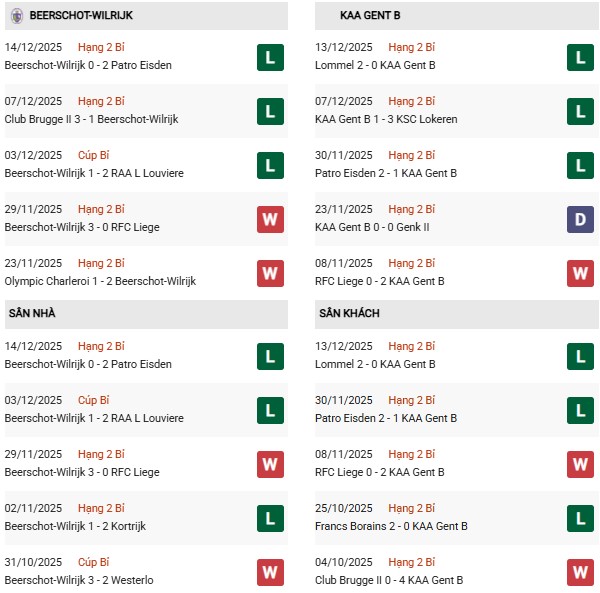This screenshot has height=593, width=600.
Task: Click the W badge for Olympic Charleroi 1-2 Beerschot-Wilrijk
Action: tap(270, 273)
